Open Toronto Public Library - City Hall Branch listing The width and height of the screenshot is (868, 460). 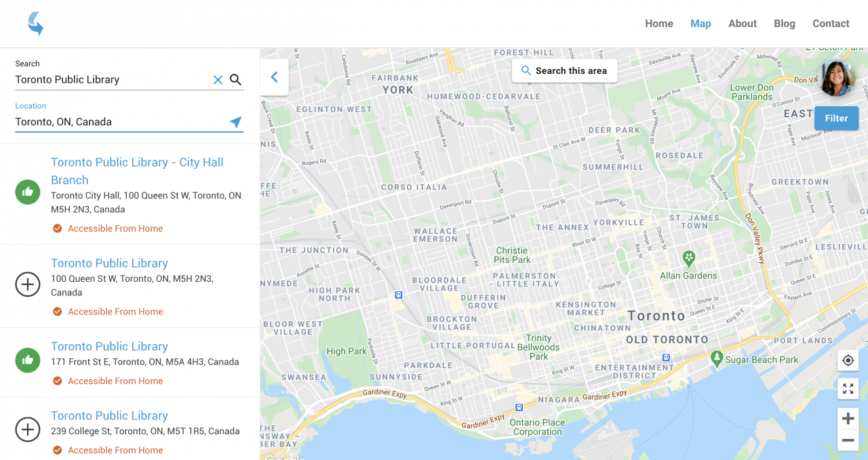tap(137, 171)
